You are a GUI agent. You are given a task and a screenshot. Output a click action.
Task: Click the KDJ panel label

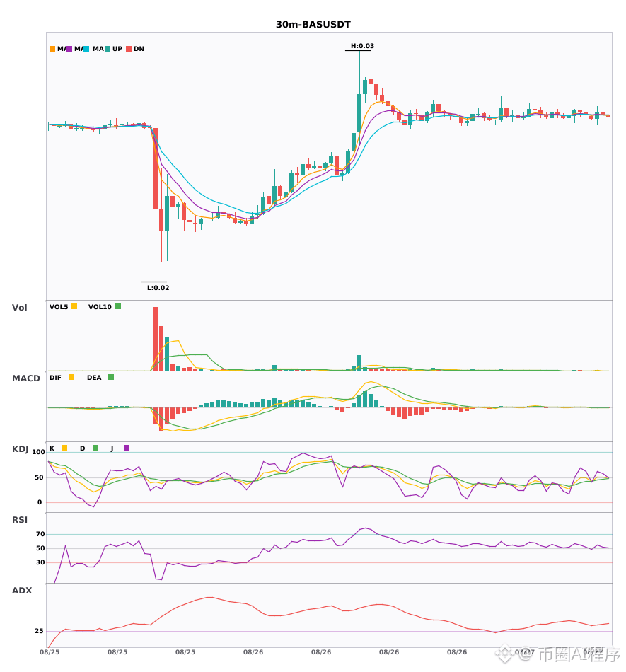(x=20, y=449)
